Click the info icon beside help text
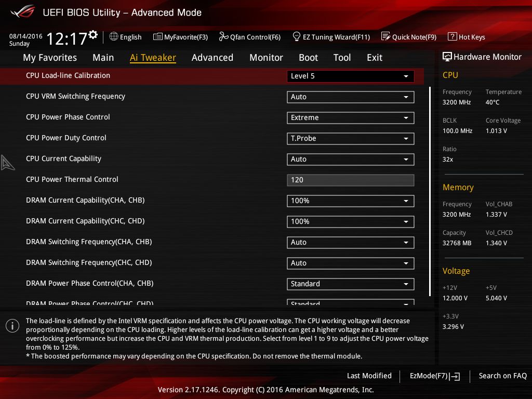The width and height of the screenshot is (532, 399). 12,326
